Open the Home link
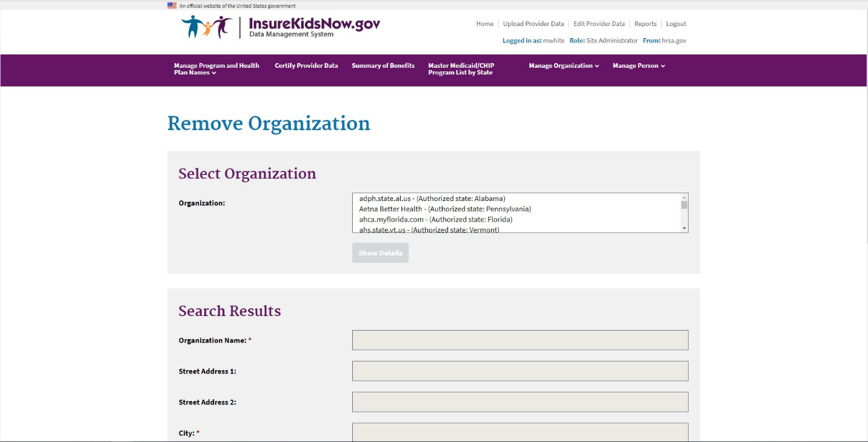This screenshot has width=868, height=442. pyautogui.click(x=485, y=24)
